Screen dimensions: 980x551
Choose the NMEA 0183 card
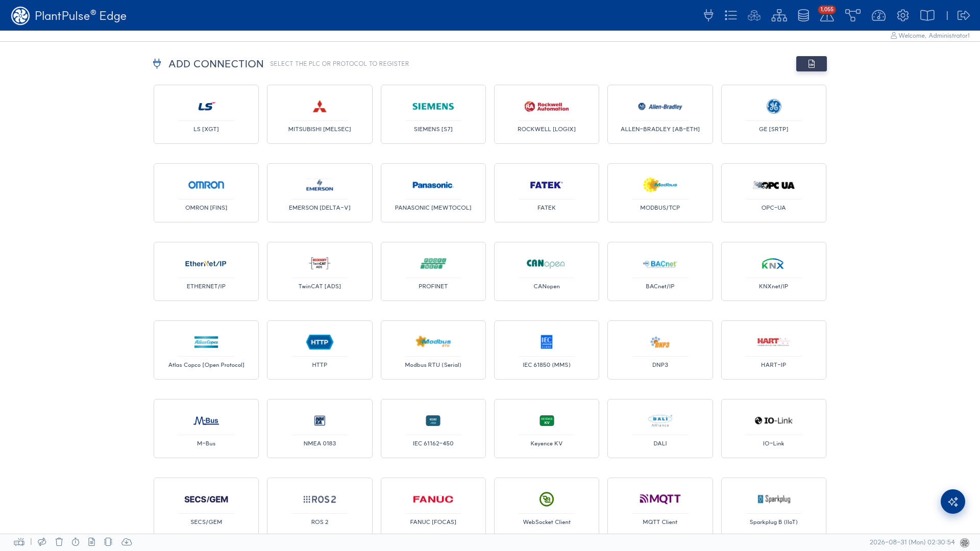(x=320, y=429)
